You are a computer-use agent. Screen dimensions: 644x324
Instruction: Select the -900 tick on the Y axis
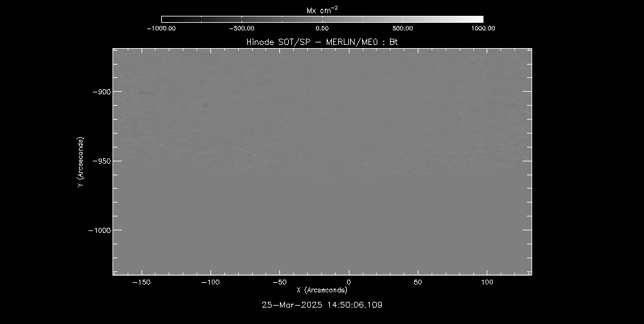102,91
